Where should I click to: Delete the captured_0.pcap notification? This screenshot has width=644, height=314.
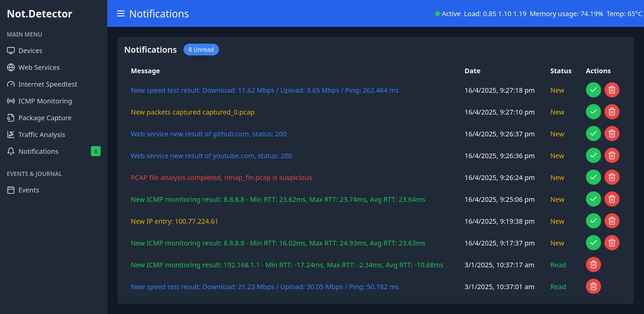pos(612,112)
